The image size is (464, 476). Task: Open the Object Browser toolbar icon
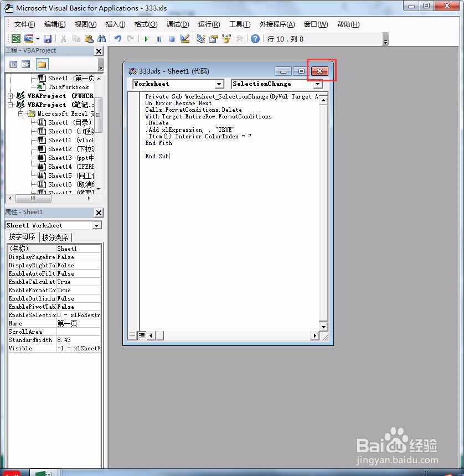(x=226, y=39)
